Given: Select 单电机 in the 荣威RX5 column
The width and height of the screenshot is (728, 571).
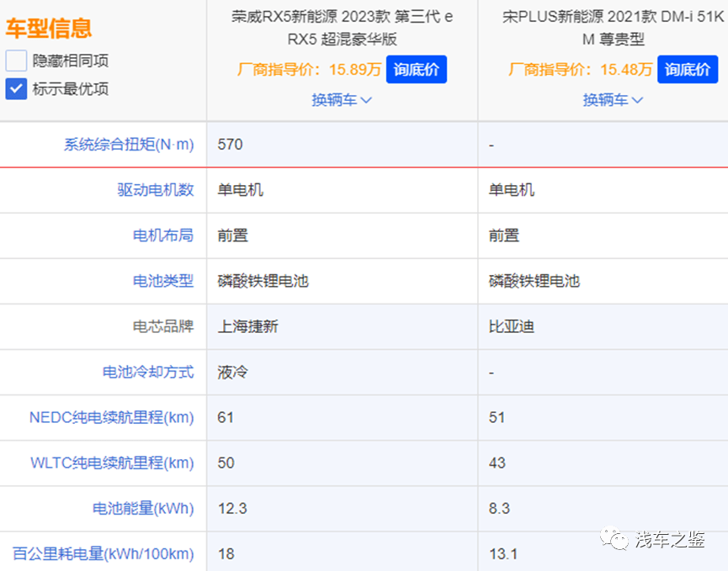Looking at the screenshot, I should click(240, 190).
